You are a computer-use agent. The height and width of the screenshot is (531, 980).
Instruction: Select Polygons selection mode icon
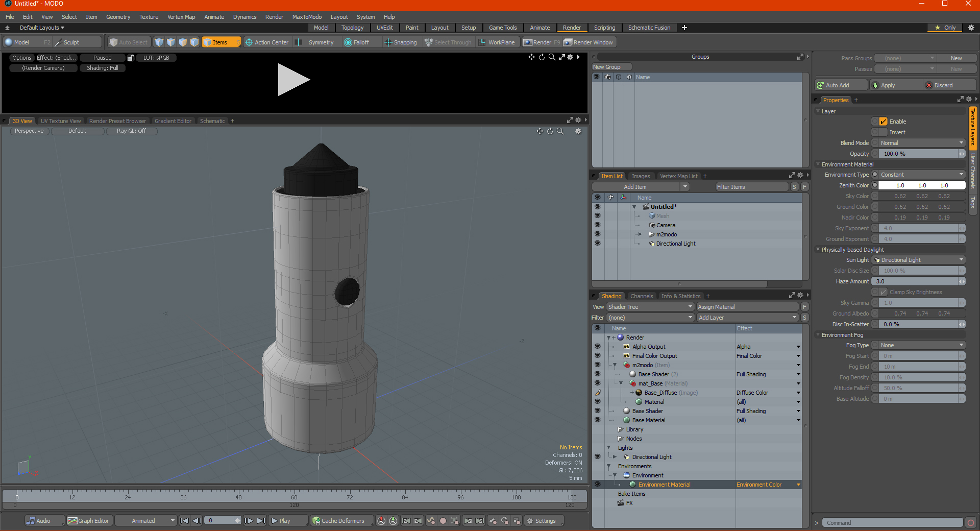(x=183, y=42)
